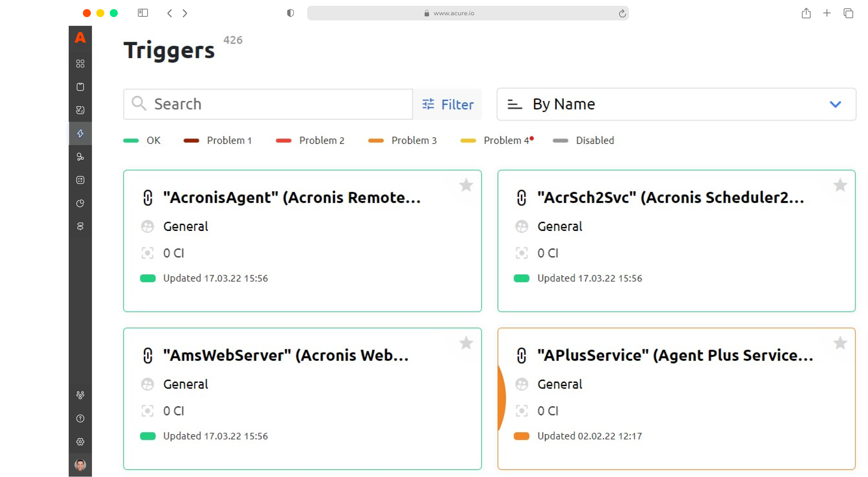This screenshot has height=477, width=868.
Task: Open the Filter options panel
Action: (448, 104)
